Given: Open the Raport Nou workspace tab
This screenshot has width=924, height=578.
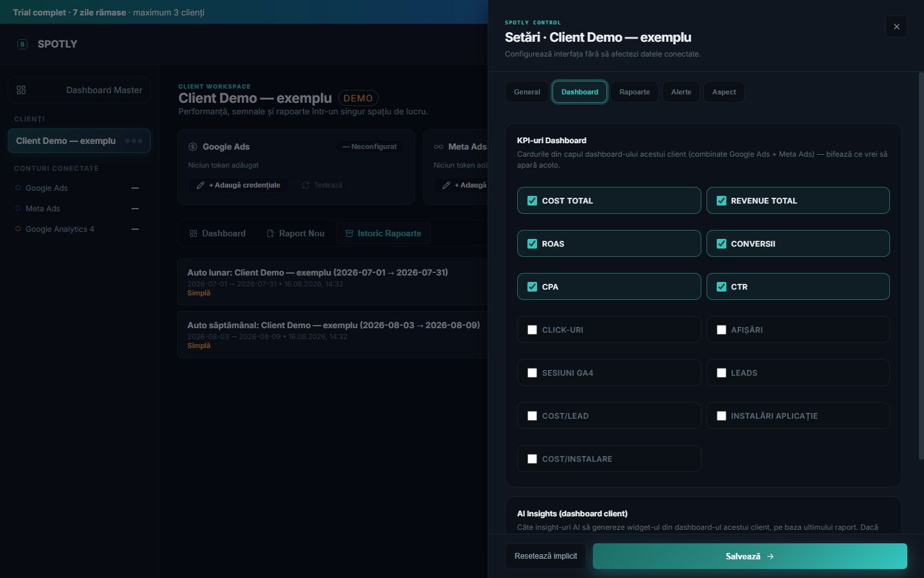Looking at the screenshot, I should (295, 233).
